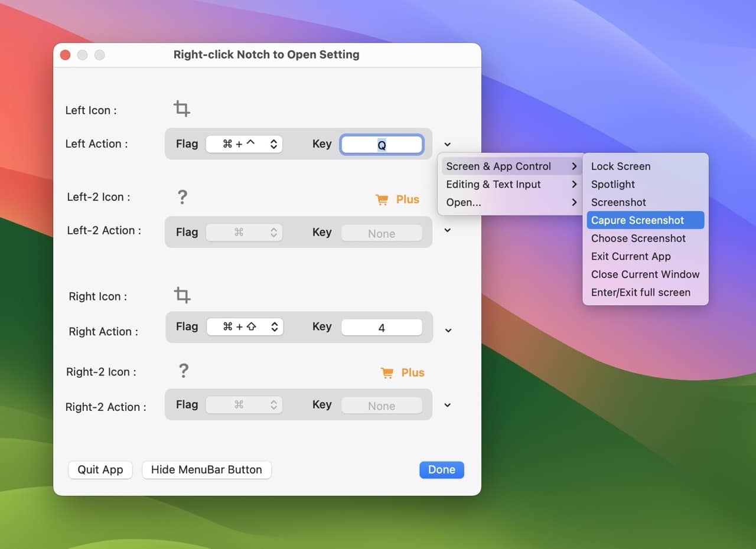The image size is (756, 549).
Task: Click the Left-2 Icon question mark
Action: pyautogui.click(x=183, y=197)
